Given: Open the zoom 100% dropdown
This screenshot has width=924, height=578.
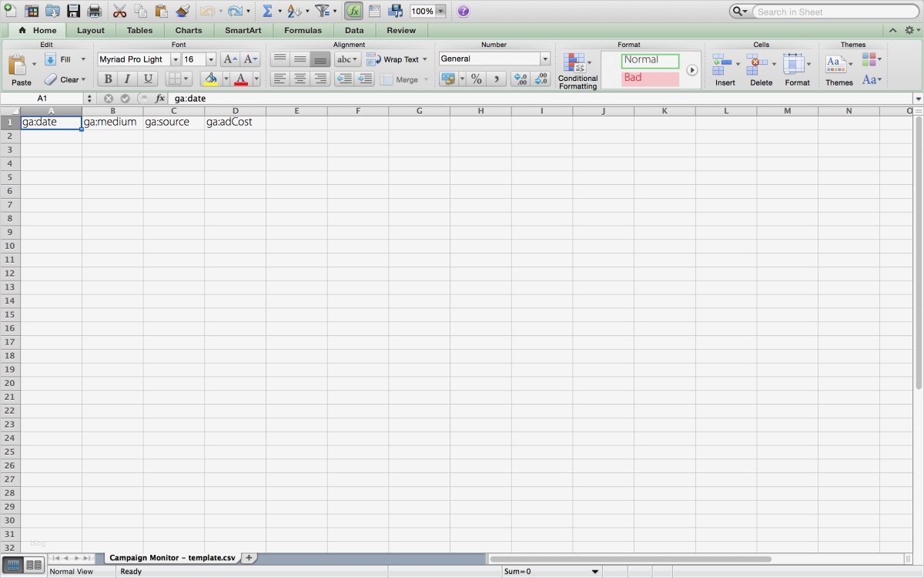Looking at the screenshot, I should (440, 12).
